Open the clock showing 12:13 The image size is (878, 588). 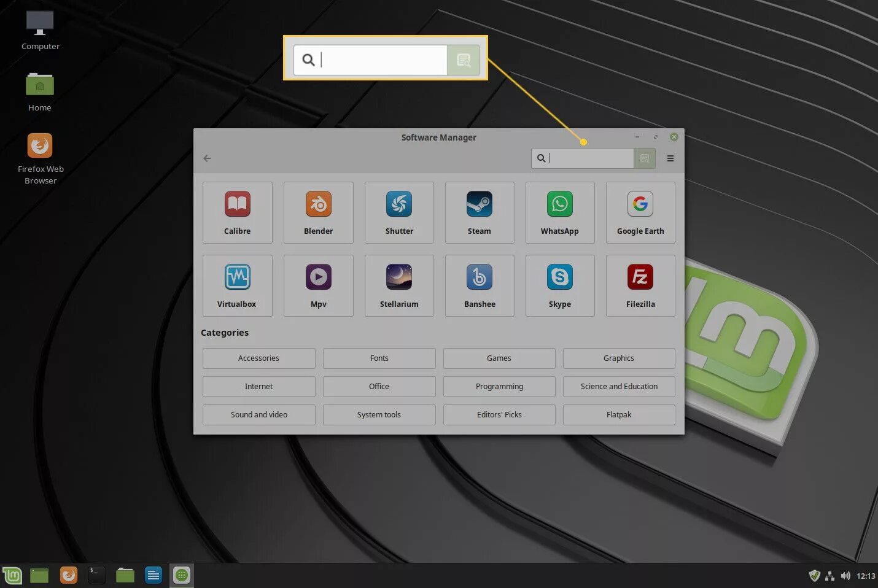point(866,576)
